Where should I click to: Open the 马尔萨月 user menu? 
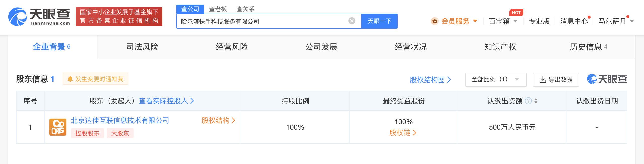[616, 21]
